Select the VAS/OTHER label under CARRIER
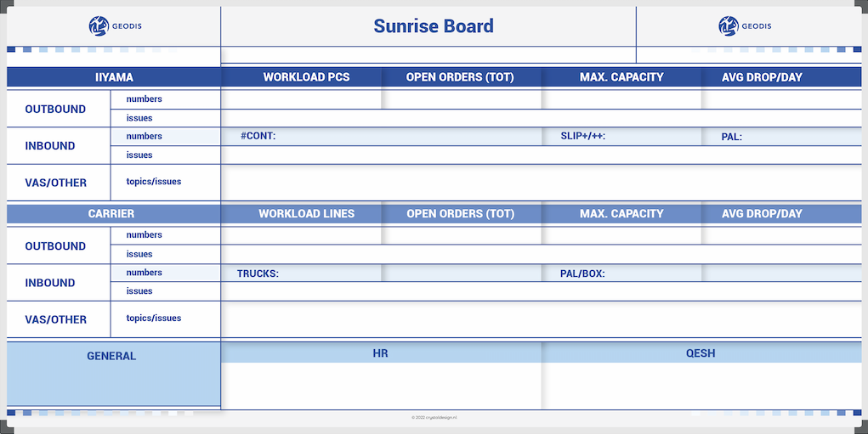The height and width of the screenshot is (434, 868). 56,319
